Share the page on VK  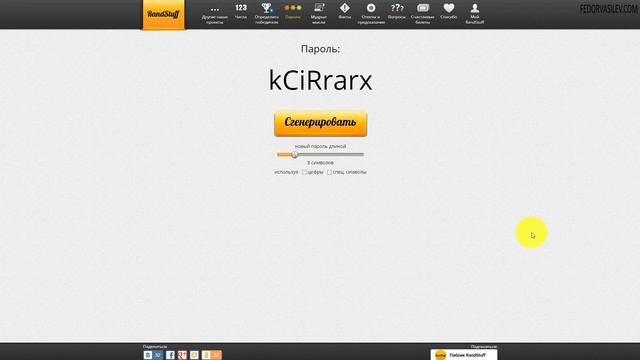pyautogui.click(x=153, y=355)
